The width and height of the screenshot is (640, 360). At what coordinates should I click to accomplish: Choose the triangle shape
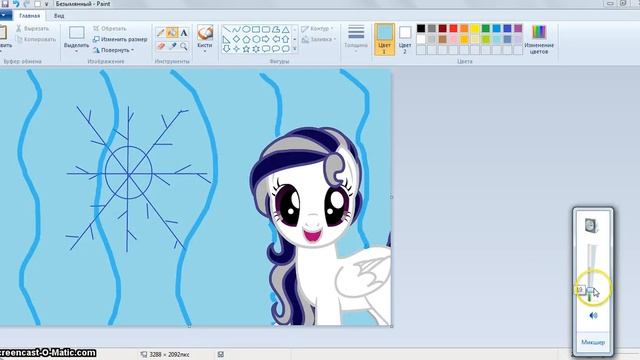285,29
